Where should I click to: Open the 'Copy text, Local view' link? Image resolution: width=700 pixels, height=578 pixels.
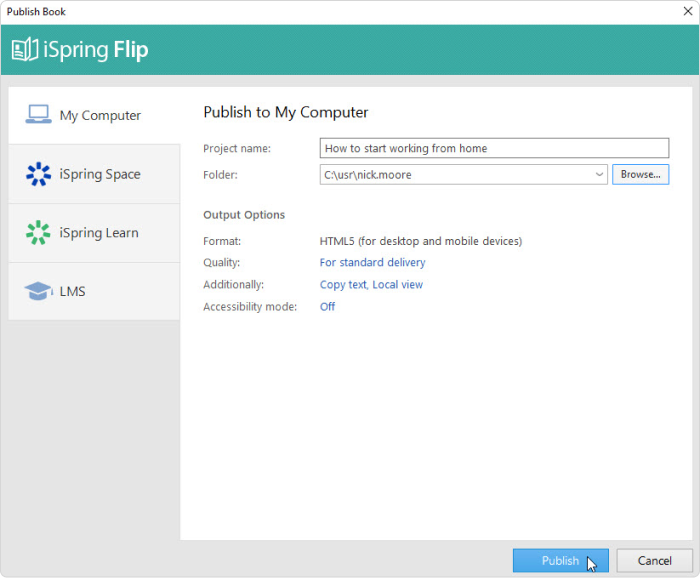(371, 285)
